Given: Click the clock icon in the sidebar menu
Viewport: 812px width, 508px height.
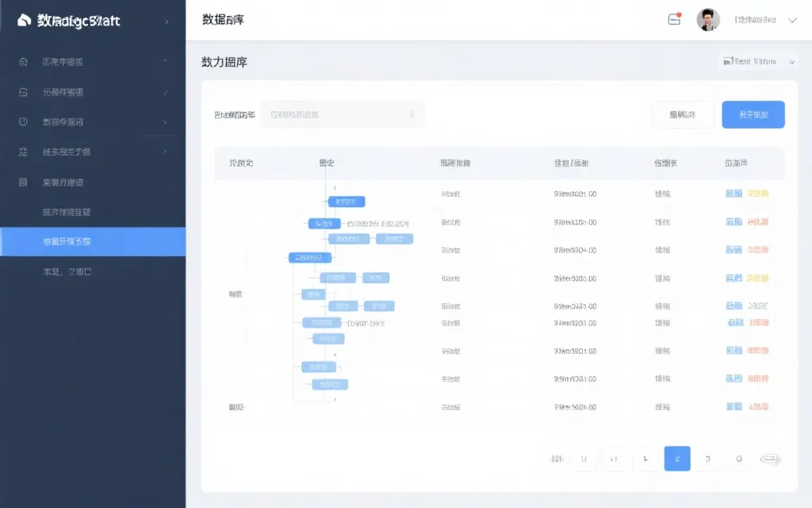Looking at the screenshot, I should (x=24, y=122).
